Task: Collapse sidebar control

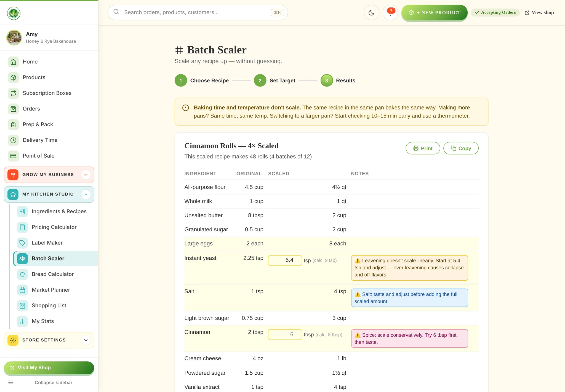Action: coord(49,383)
